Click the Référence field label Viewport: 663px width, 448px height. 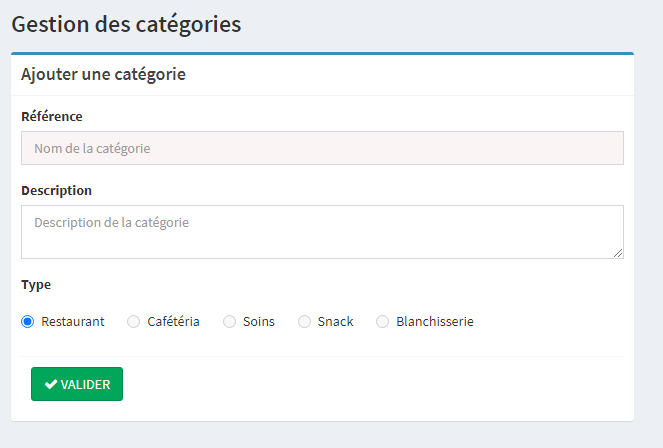click(52, 117)
